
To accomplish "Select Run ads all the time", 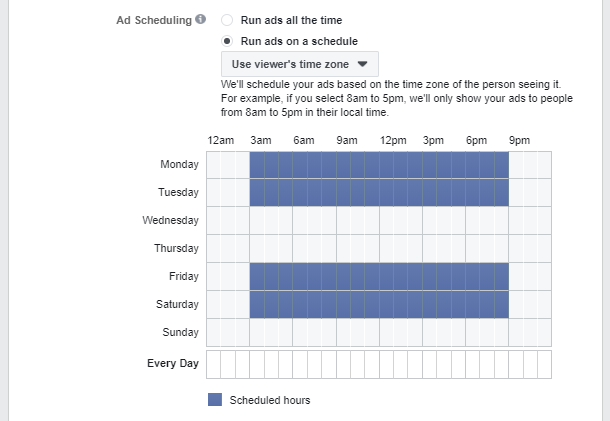I will click(227, 20).
